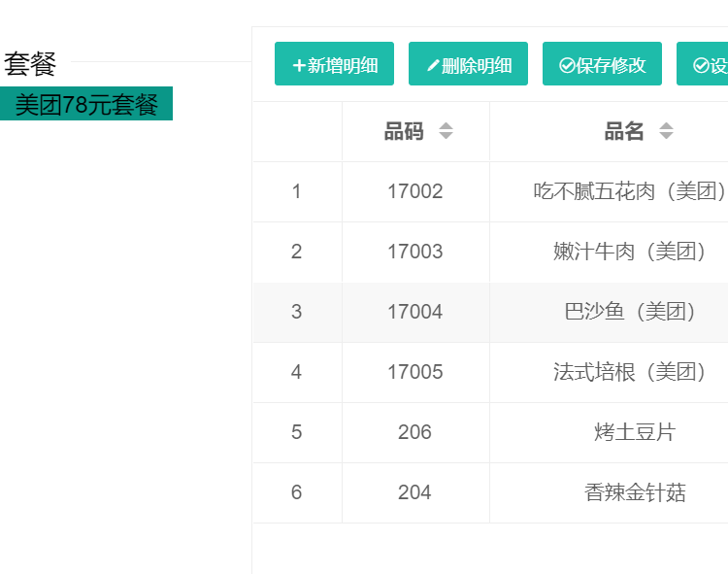The height and width of the screenshot is (574, 728).
Task: Click the 巴沙鱼（美团）name cell
Action: [x=609, y=312]
